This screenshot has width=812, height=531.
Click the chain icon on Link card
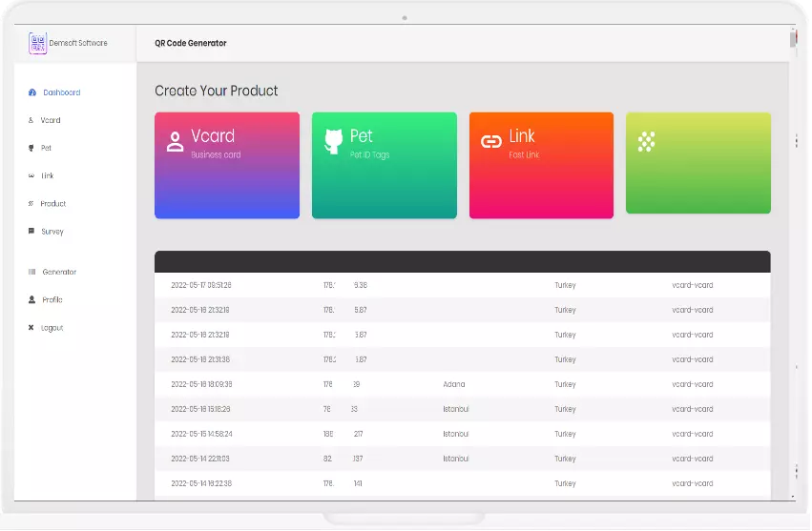491,142
